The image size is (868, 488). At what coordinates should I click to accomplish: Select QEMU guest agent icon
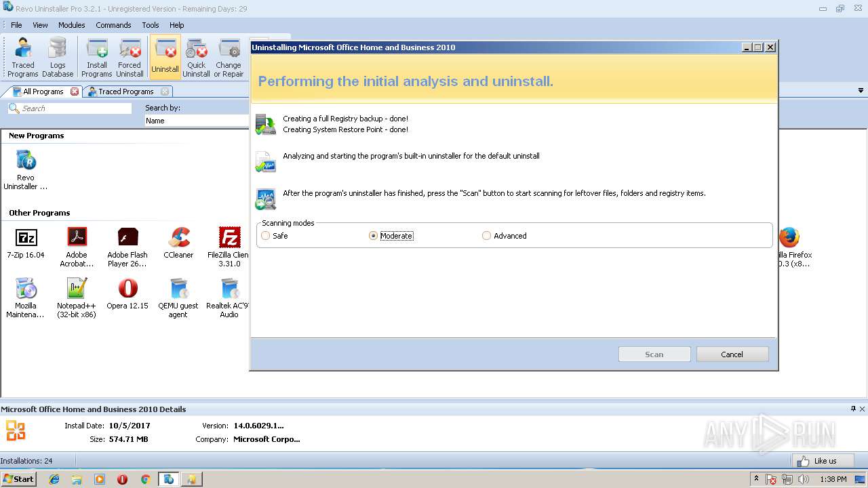tap(178, 298)
